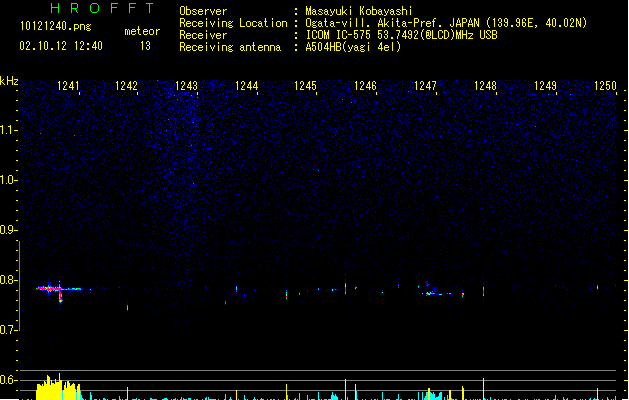Click the long meteor echo at 1241

pos(59,288)
